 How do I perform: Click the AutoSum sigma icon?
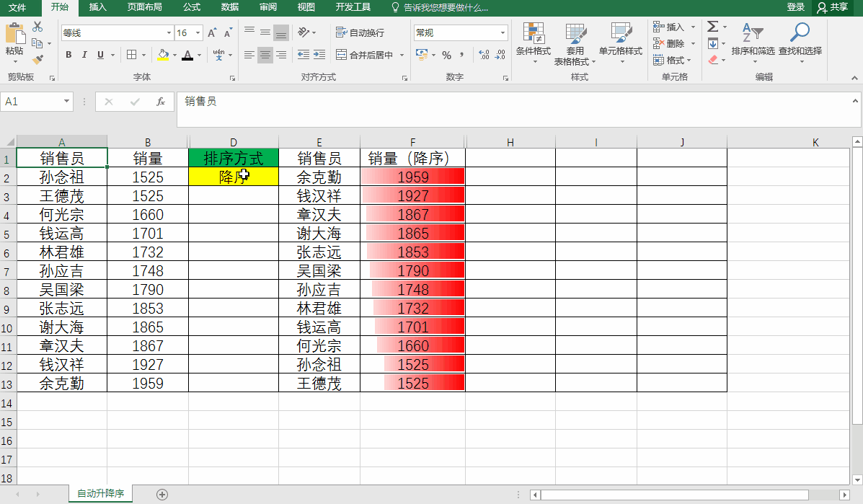(713, 27)
